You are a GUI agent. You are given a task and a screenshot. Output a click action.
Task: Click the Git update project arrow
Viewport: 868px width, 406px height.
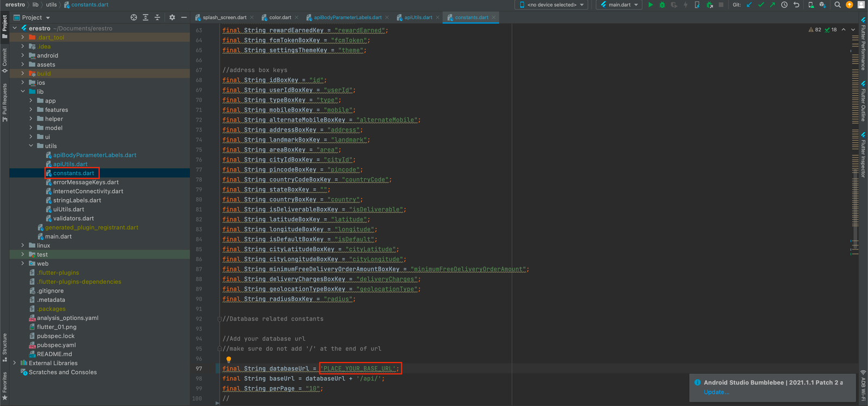(749, 5)
